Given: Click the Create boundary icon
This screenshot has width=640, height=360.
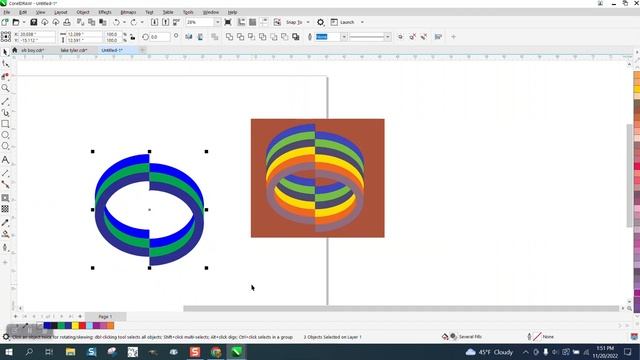Looking at the screenshot, I should click(296, 37).
